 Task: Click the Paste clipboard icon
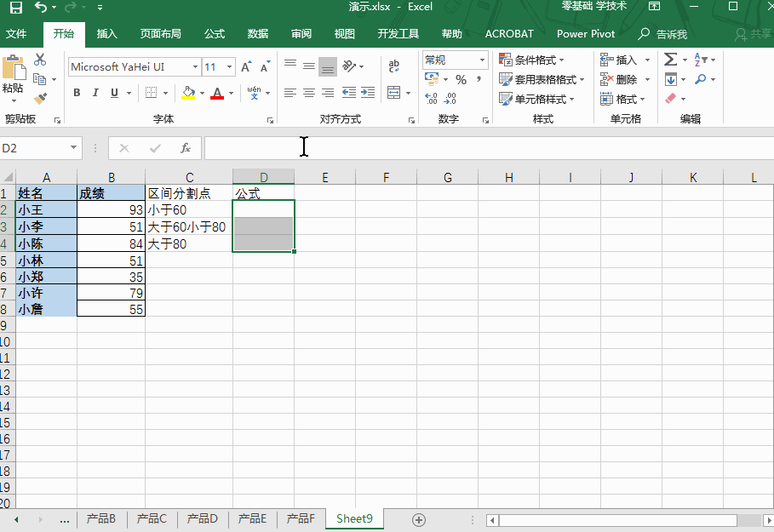(13, 67)
